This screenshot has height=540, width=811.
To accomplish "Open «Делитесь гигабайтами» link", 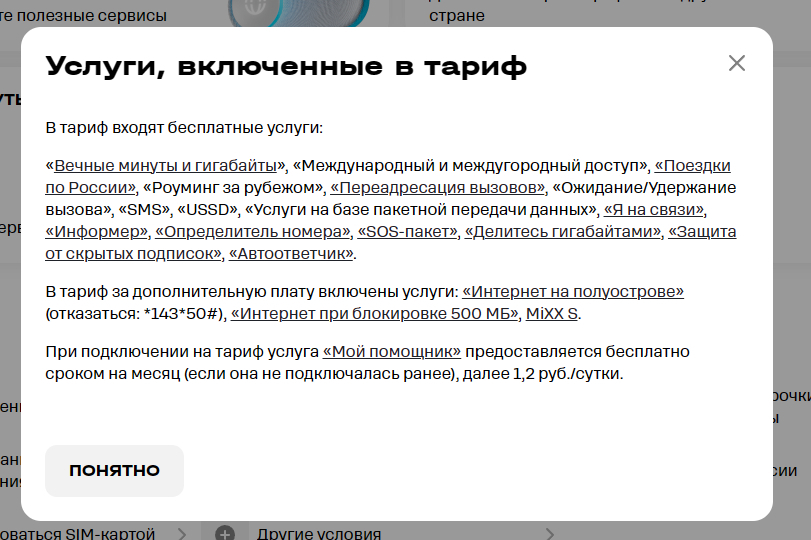I will point(563,232).
